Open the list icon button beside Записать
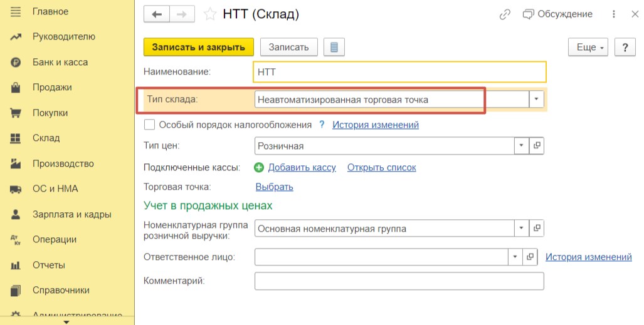Screen dimensions: 644x325 click(334, 47)
